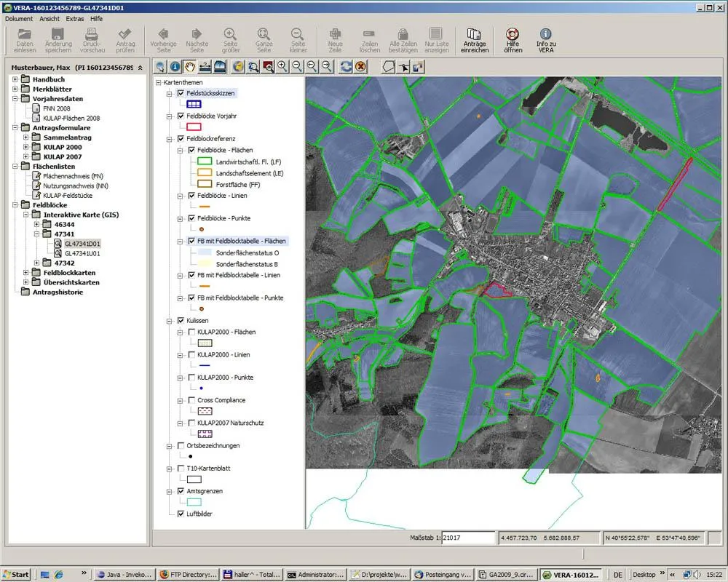This screenshot has width=728, height=582.
Task: Click the Anträge einreichen toolbar icon
Action: coord(475,40)
